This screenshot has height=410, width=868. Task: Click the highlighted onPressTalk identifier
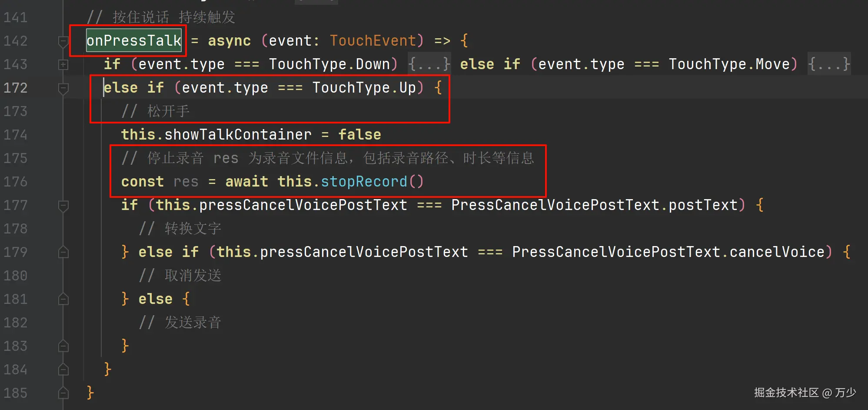(x=134, y=41)
